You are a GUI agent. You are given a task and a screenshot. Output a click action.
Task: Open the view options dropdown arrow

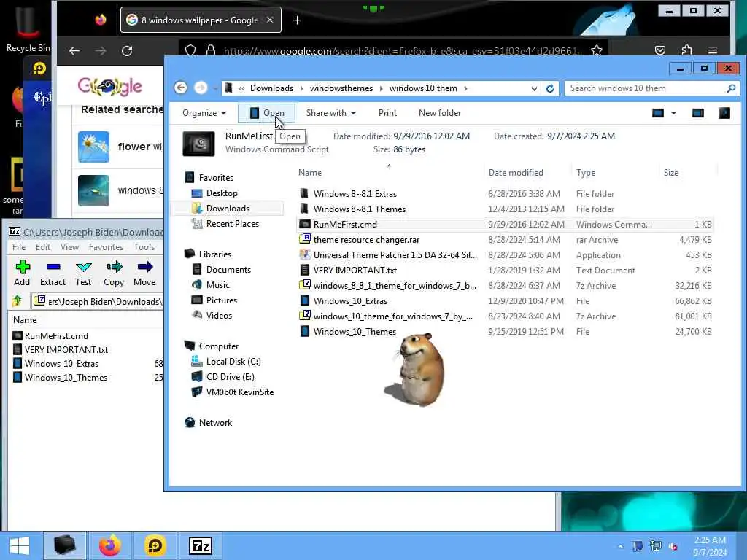pos(673,113)
